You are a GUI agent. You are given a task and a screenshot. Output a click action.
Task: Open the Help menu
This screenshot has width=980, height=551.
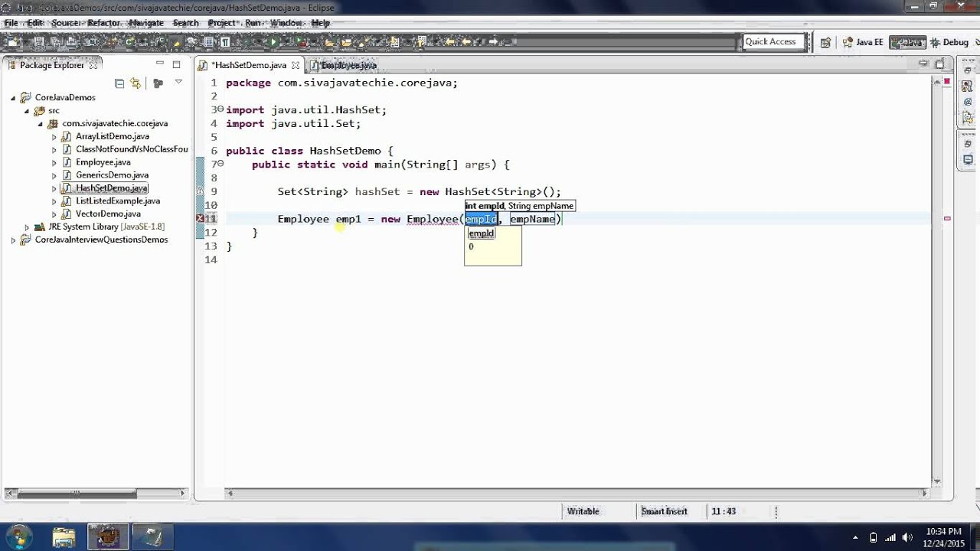(321, 23)
